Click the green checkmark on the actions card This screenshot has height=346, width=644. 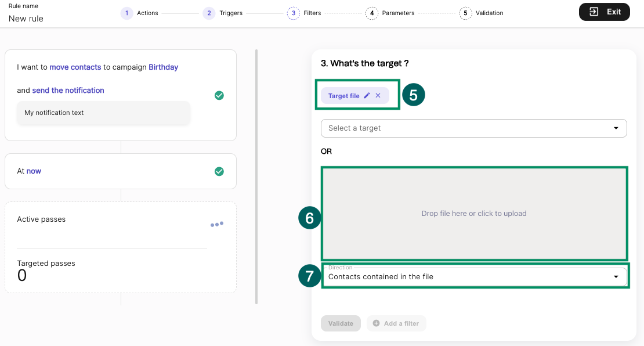[x=219, y=95]
